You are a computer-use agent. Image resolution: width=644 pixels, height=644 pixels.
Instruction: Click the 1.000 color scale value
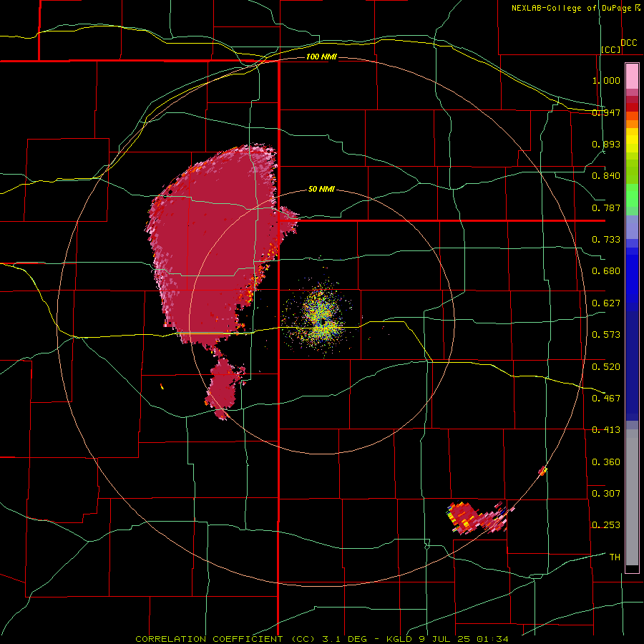pos(606,80)
